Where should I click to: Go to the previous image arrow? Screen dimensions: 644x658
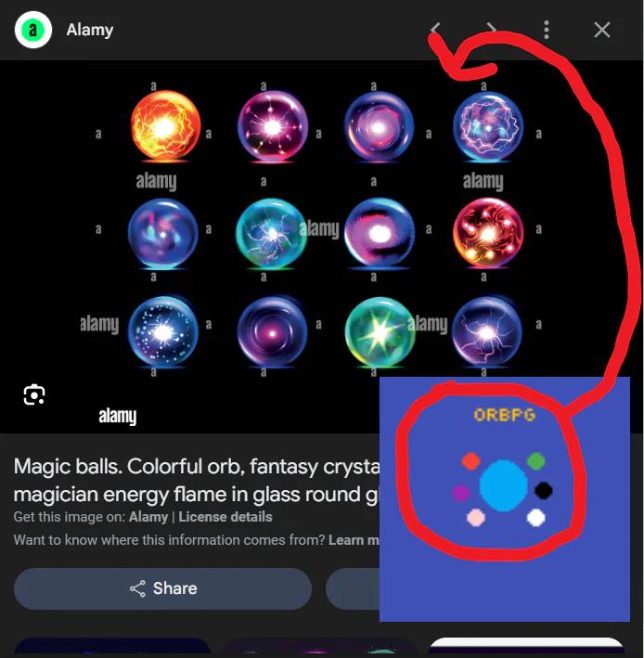pyautogui.click(x=435, y=30)
